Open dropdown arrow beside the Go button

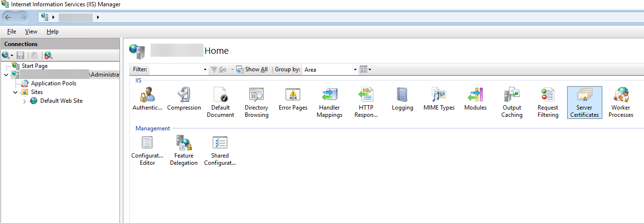[x=232, y=69]
